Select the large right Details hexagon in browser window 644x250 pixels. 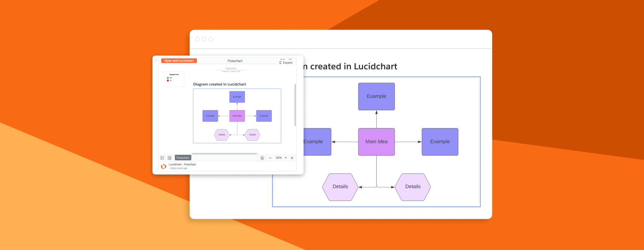(x=413, y=187)
